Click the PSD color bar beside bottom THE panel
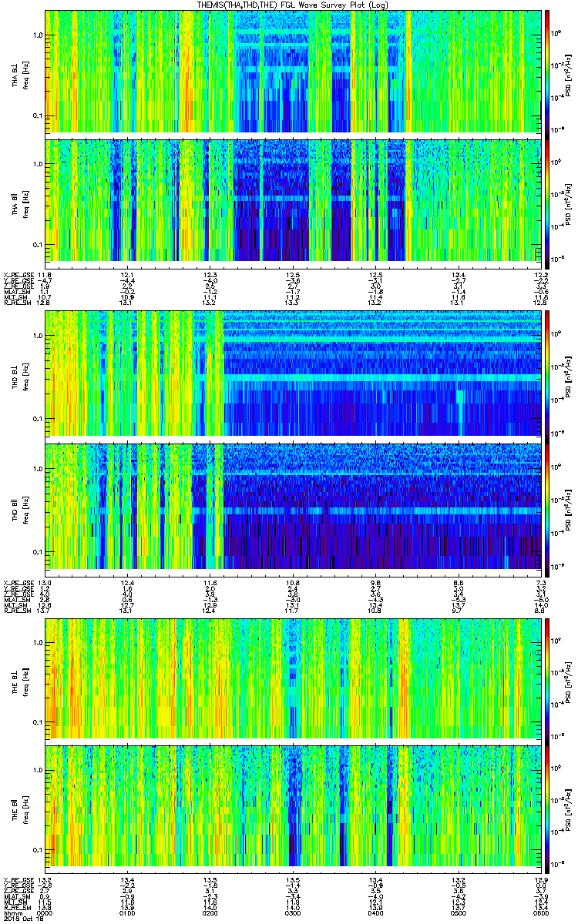578x924 pixels. pyautogui.click(x=547, y=808)
